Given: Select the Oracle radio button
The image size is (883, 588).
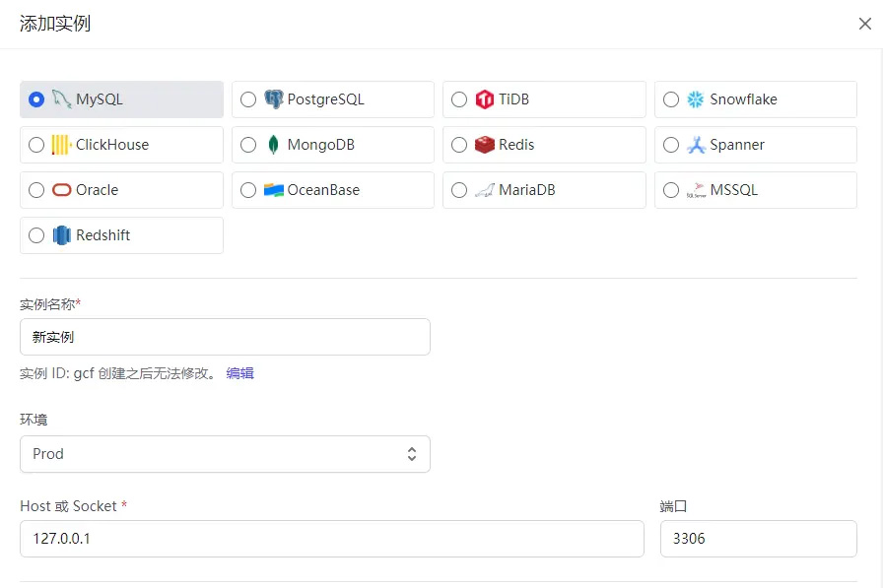Looking at the screenshot, I should [x=36, y=190].
